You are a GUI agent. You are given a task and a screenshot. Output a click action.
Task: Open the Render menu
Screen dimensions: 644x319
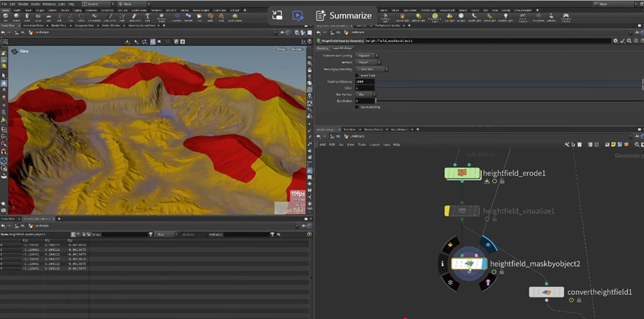click(x=23, y=4)
